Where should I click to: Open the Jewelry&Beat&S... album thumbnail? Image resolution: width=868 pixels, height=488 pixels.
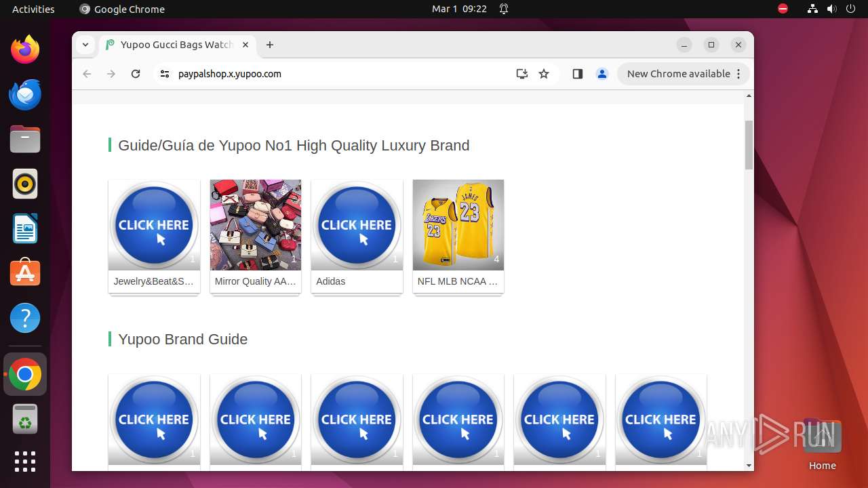[x=154, y=225]
